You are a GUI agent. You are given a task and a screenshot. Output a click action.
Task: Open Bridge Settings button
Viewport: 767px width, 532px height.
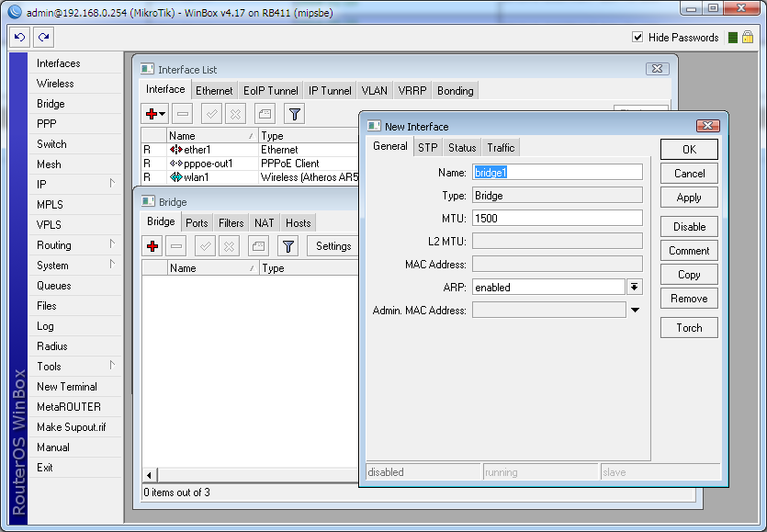(x=333, y=245)
